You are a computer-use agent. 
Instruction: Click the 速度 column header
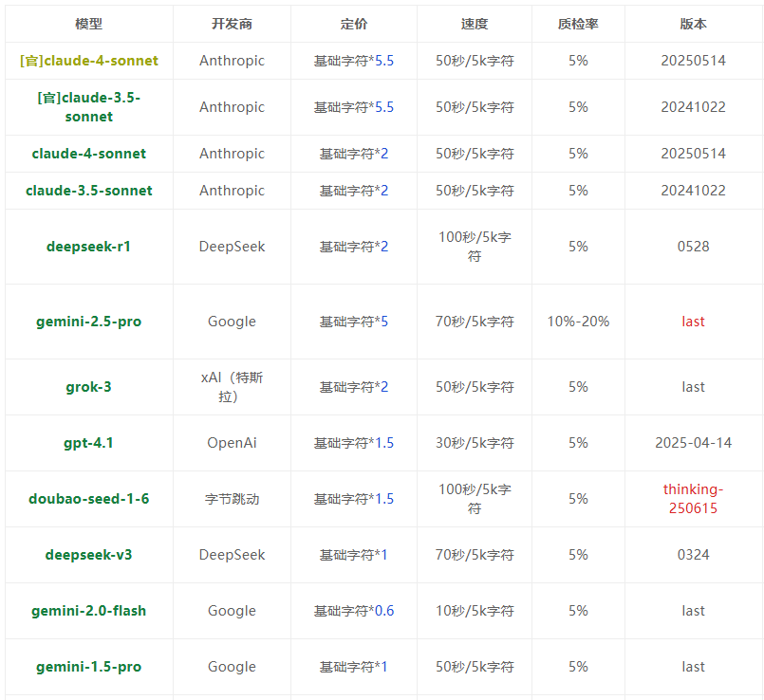(475, 24)
